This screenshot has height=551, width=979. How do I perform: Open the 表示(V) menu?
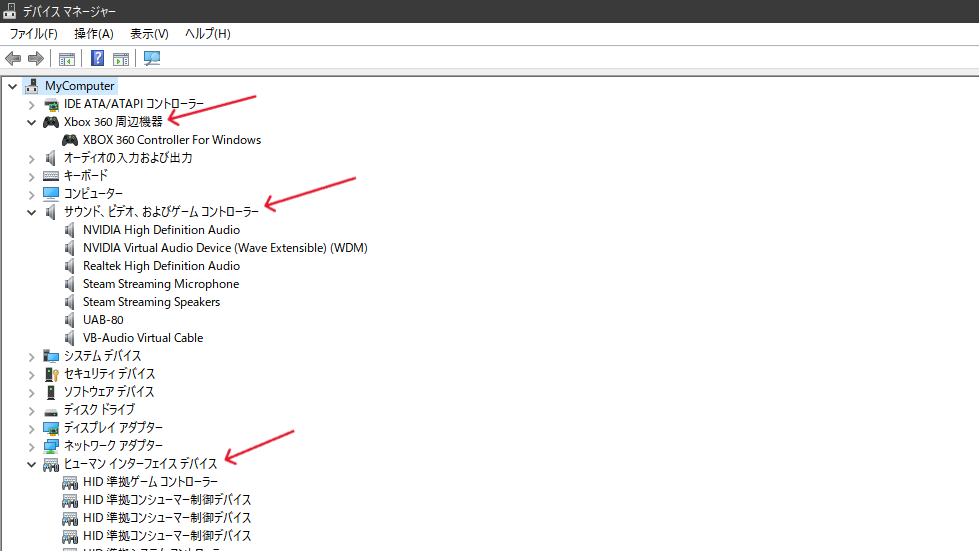[x=149, y=34]
